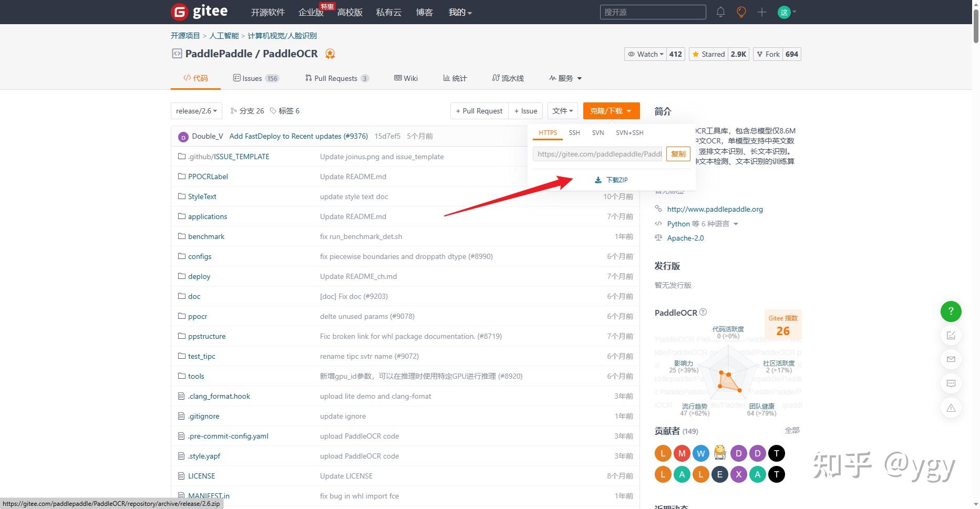Click the orange lightbulb icon
Image resolution: width=980 pixels, height=509 pixels.
pyautogui.click(x=741, y=12)
